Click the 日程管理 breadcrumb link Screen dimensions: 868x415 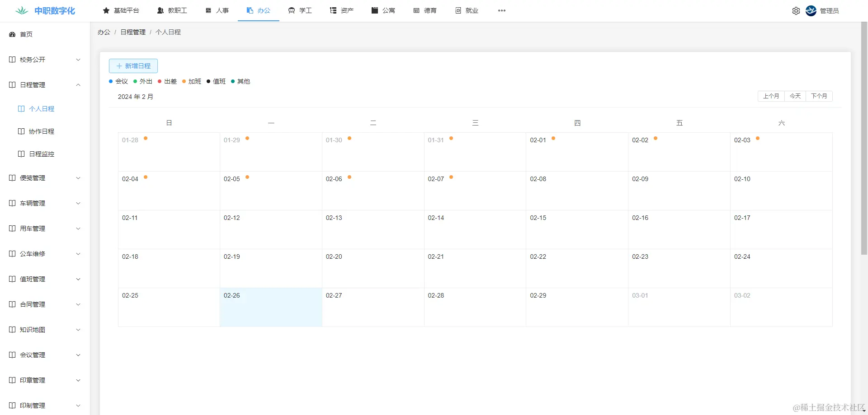pos(133,32)
